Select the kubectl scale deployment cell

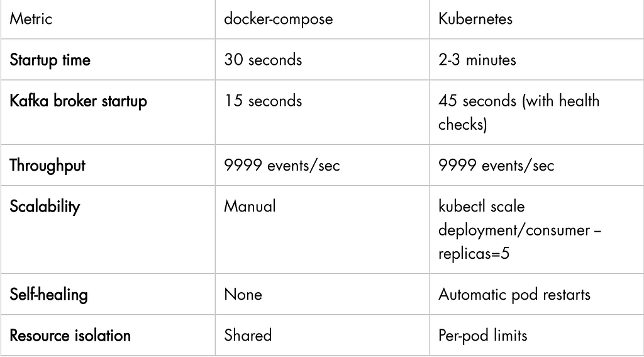tap(536, 229)
